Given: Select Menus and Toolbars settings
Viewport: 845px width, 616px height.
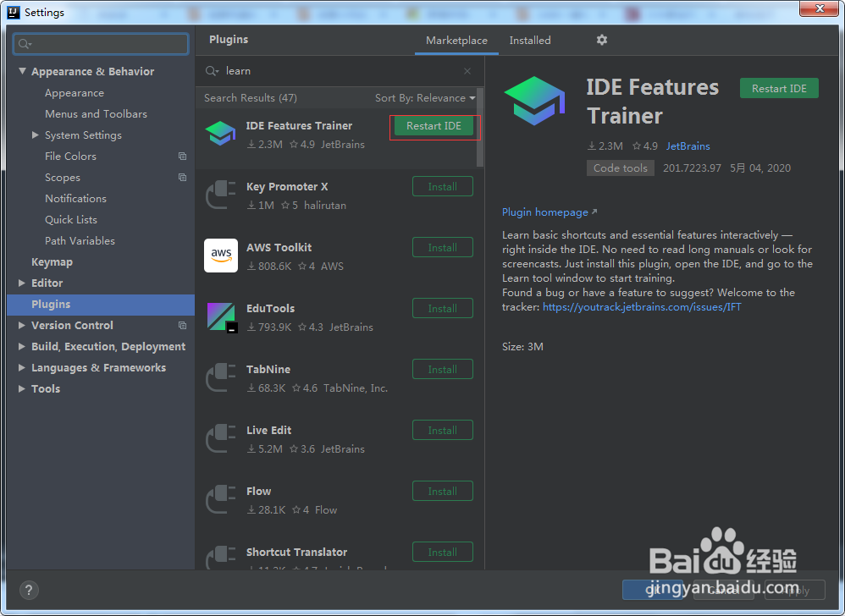Looking at the screenshot, I should click(96, 113).
